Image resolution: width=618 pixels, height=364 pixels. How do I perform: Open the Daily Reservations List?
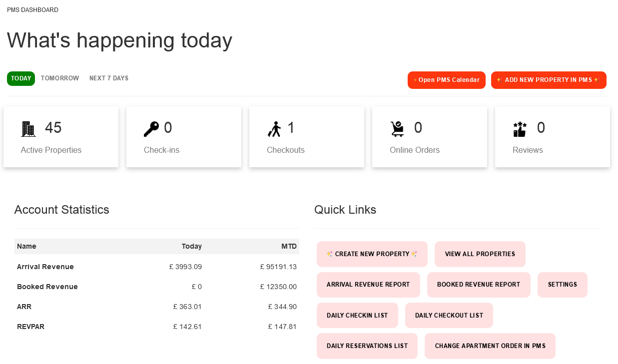367,346
